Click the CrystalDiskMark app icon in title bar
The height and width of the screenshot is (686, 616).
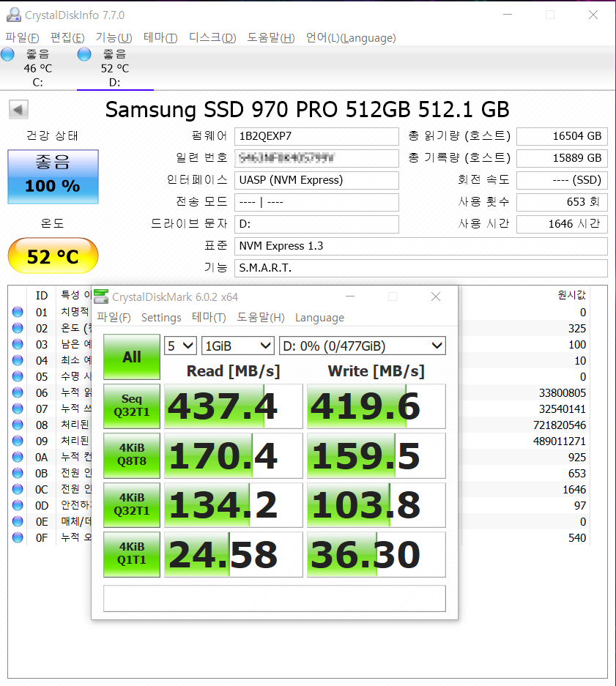click(x=101, y=297)
